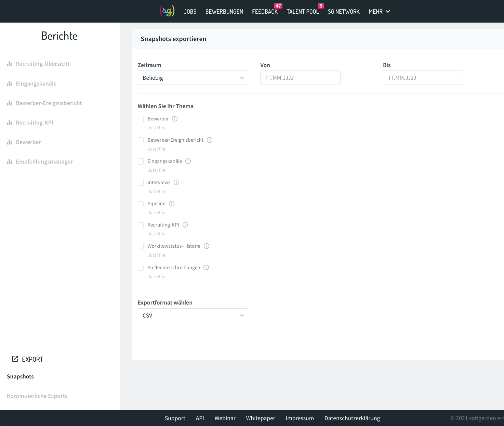Open the Impressum footer link
This screenshot has width=504, height=426.
pos(300,418)
